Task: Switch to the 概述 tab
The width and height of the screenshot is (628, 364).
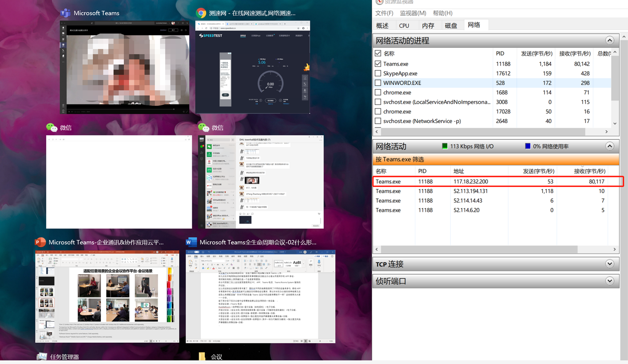Action: tap(382, 26)
